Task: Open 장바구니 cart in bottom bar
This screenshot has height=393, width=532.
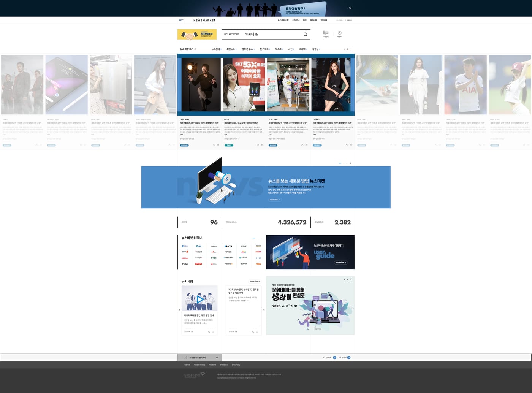Action: pos(329,357)
